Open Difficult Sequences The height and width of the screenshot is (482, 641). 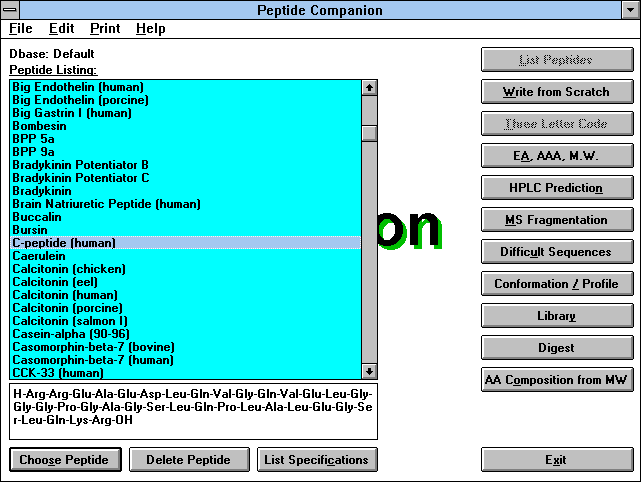[557, 252]
